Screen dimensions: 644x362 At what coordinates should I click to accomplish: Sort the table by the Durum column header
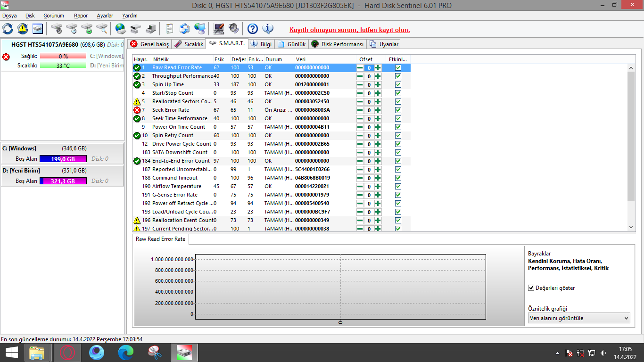(x=279, y=59)
